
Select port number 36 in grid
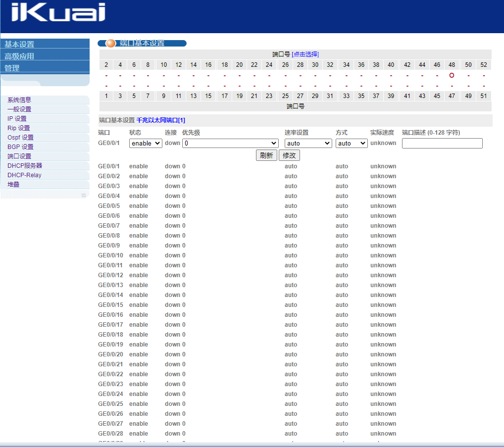pos(361,64)
